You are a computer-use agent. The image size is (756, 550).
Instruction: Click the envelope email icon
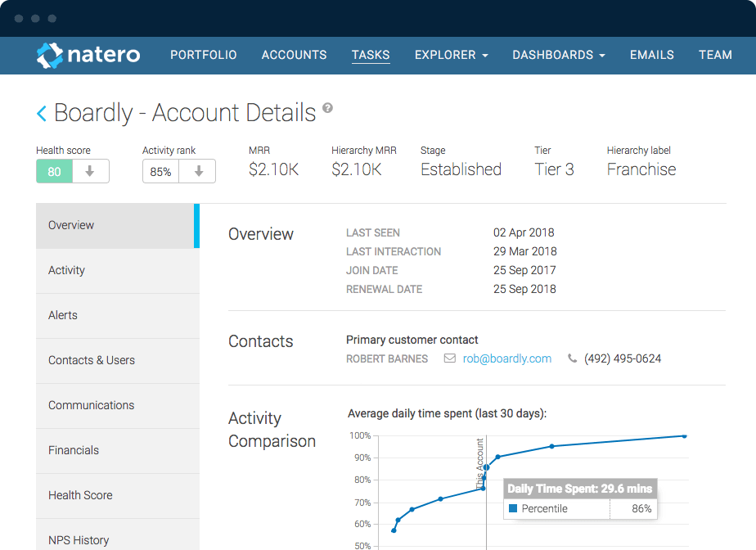(449, 358)
